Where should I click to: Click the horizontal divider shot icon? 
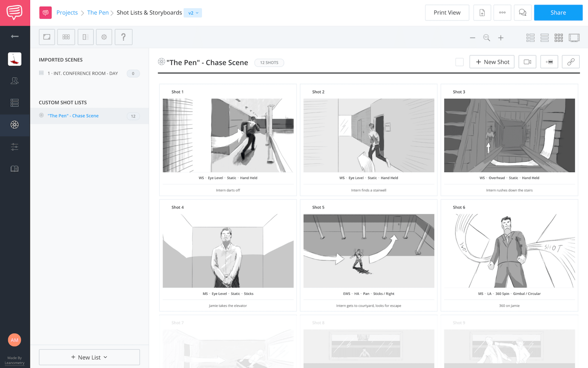tap(549, 62)
